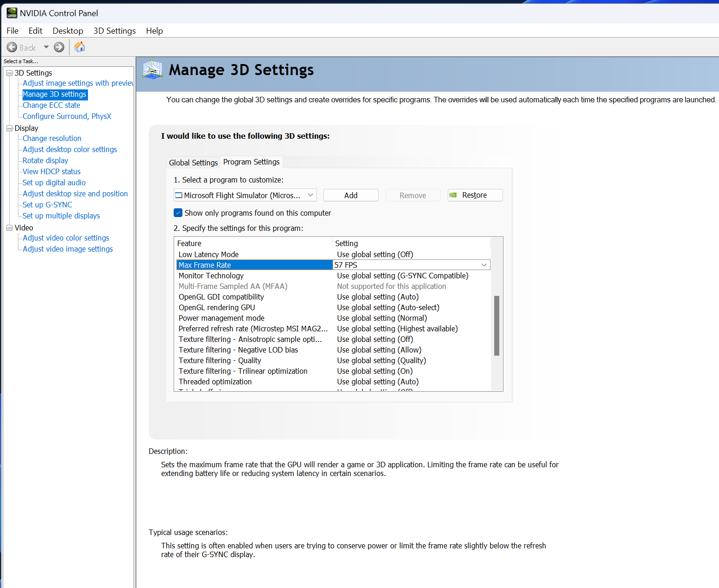Screen dimensions: 719x588
Task: Select the Monitor Technology row
Action: point(333,276)
